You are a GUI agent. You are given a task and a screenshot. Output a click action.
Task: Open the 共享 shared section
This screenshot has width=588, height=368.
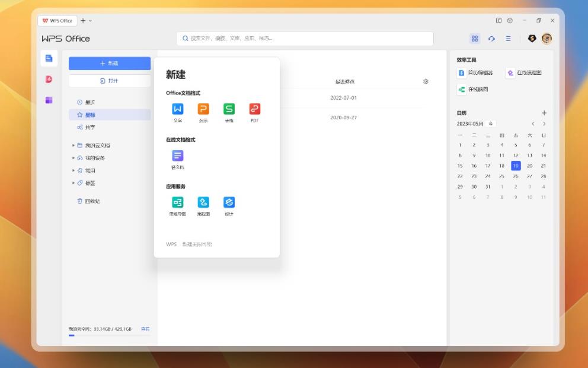[x=110, y=127]
